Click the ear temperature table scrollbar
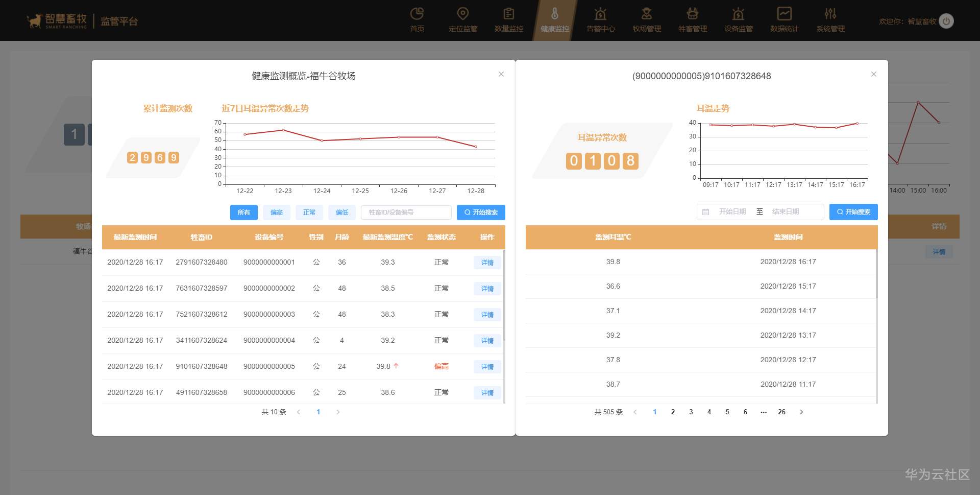Screen dimensions: 980x495 coord(876,274)
